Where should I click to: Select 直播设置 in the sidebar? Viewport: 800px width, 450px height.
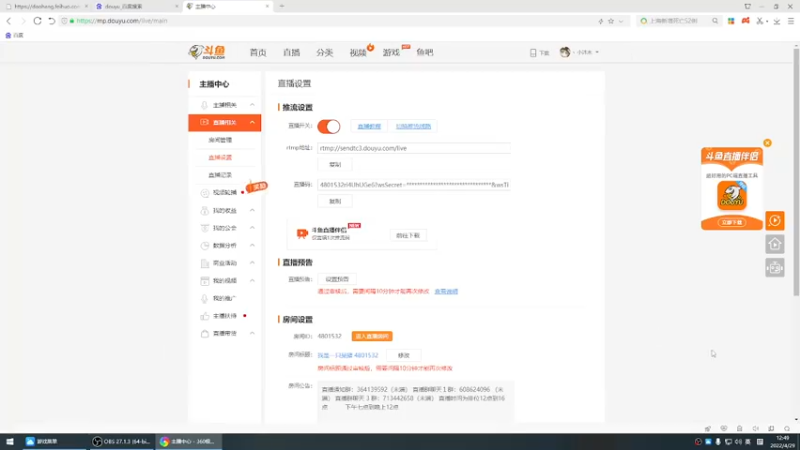(220, 158)
